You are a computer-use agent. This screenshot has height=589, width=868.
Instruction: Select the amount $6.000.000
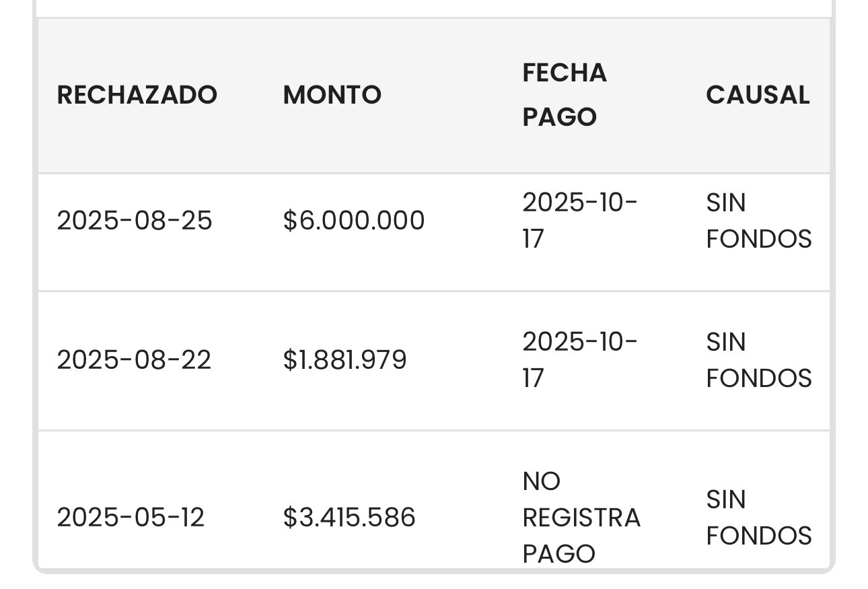354,221
